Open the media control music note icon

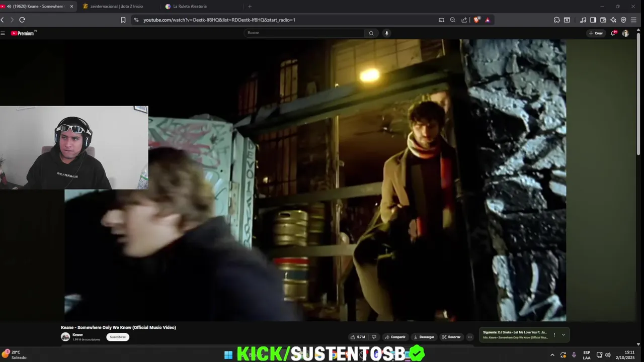pos(583,20)
